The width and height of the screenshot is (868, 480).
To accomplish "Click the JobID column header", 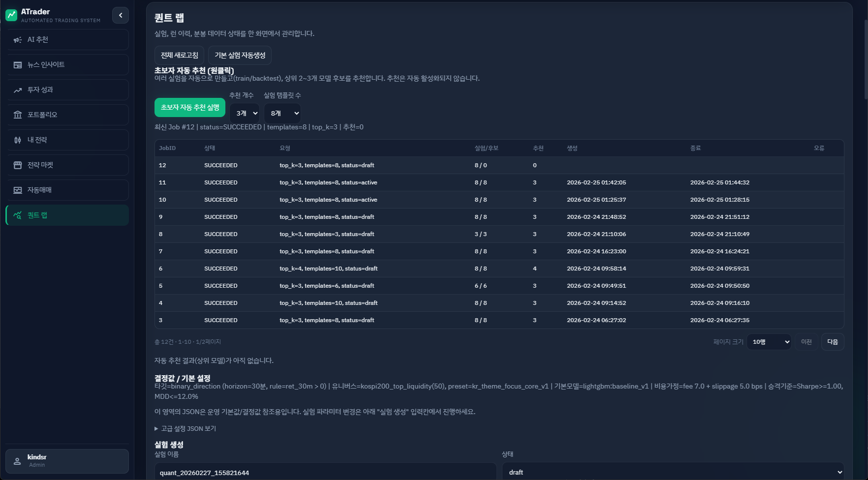I will coord(167,148).
